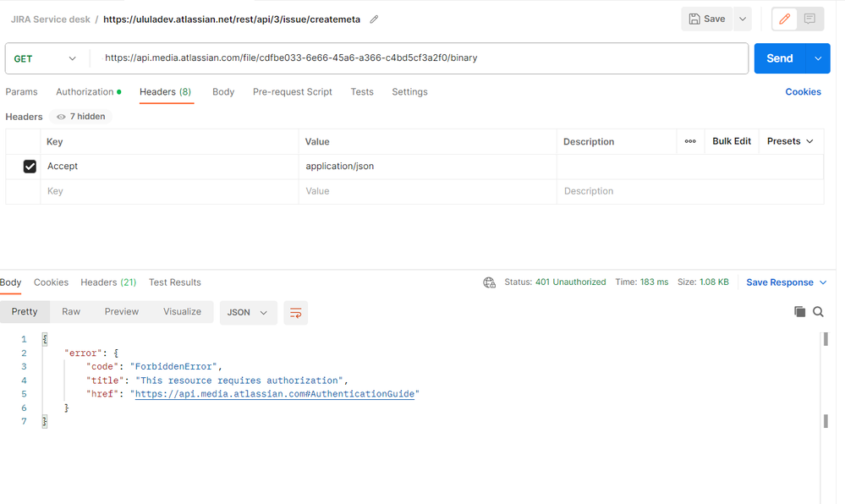Expand the Send button dropdown arrow
This screenshot has height=504, width=845.
pyautogui.click(x=818, y=58)
